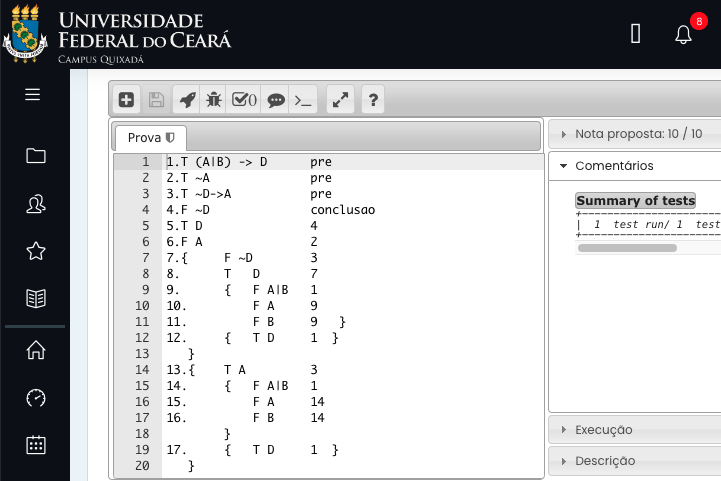Click code line '5.T D'
This screenshot has height=481, width=721.
tap(184, 226)
